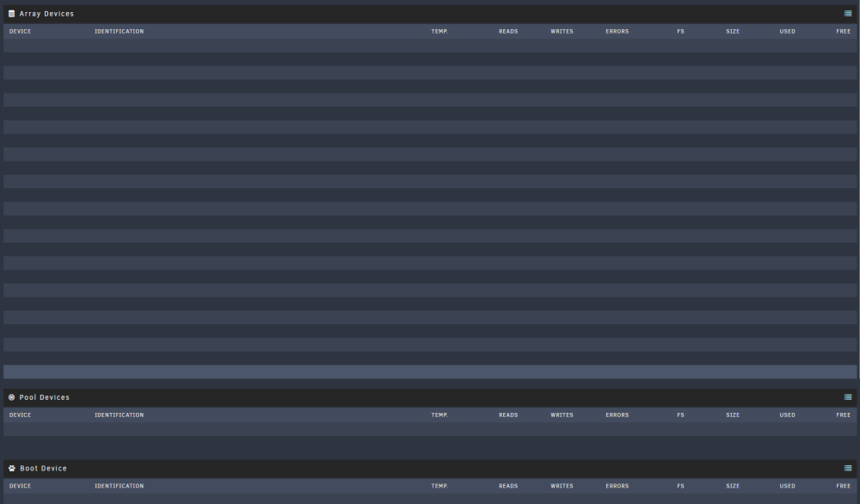
Task: Click SIZE header in Boot Device table
Action: [733, 486]
